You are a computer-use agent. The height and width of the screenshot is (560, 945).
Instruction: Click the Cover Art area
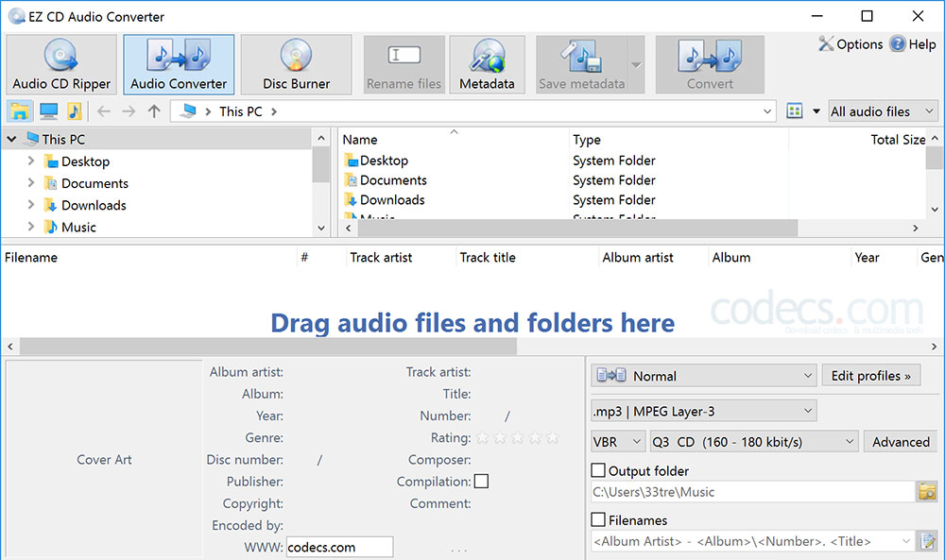(104, 460)
